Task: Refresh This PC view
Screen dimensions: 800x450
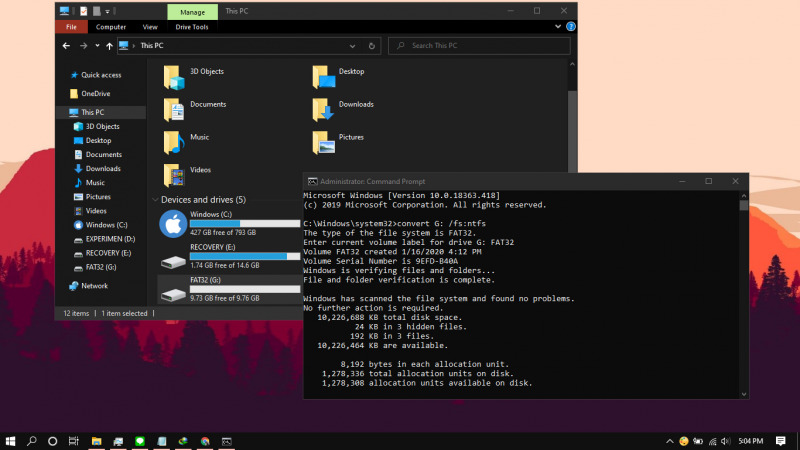Action: [371, 46]
